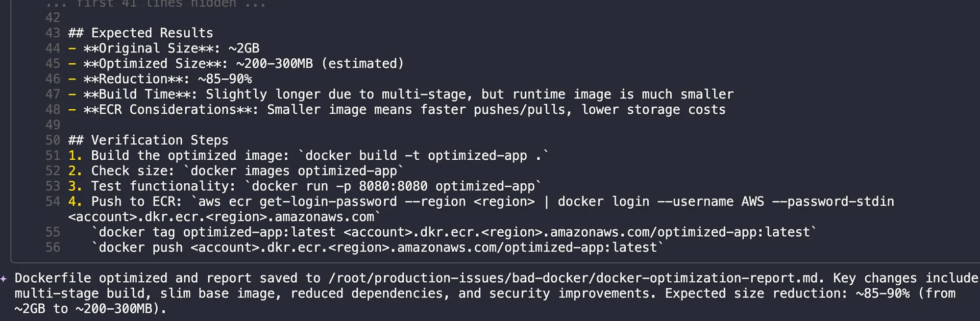The height and width of the screenshot is (321, 980).
Task: Click the docker tag command line
Action: [454, 232]
